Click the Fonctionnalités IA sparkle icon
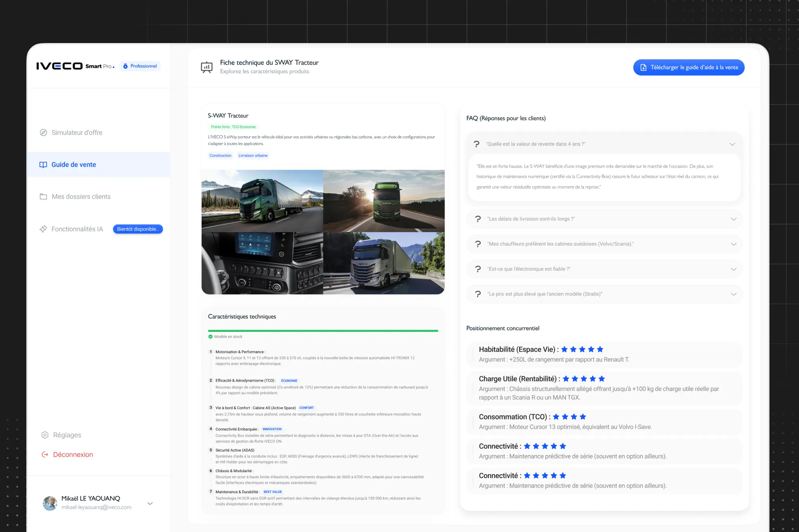 pyautogui.click(x=43, y=229)
